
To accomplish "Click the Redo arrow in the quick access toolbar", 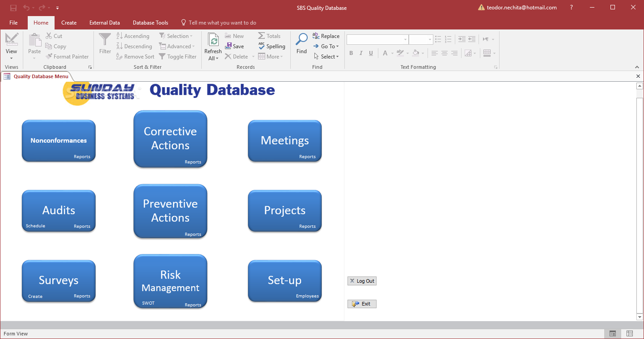I will point(42,8).
